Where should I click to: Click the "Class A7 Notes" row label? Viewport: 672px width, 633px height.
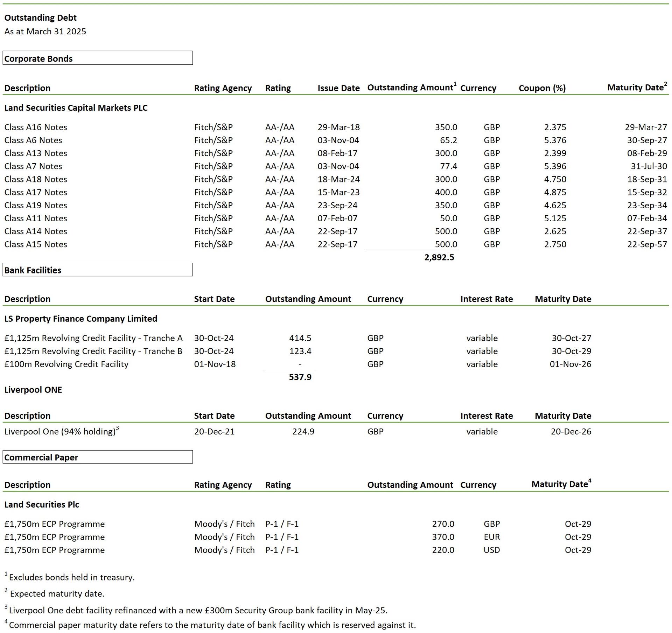33,166
